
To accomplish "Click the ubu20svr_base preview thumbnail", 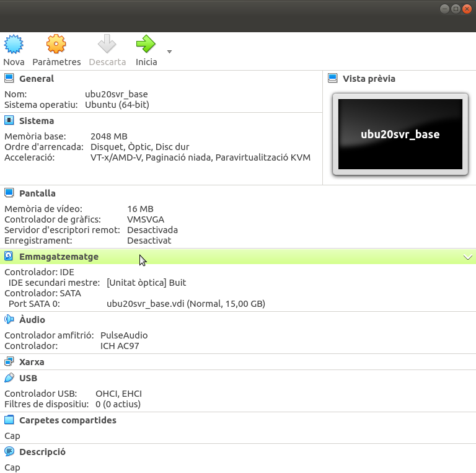I will click(400, 135).
